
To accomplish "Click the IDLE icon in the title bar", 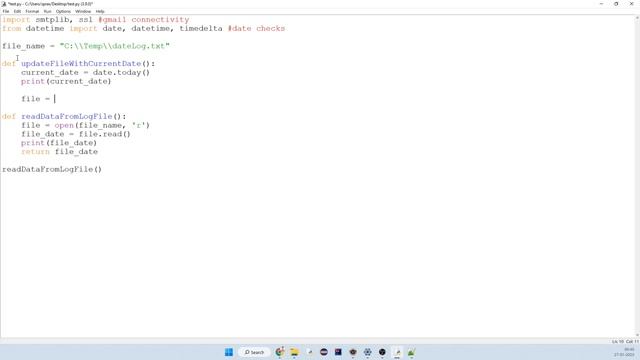I will [x=4, y=4].
